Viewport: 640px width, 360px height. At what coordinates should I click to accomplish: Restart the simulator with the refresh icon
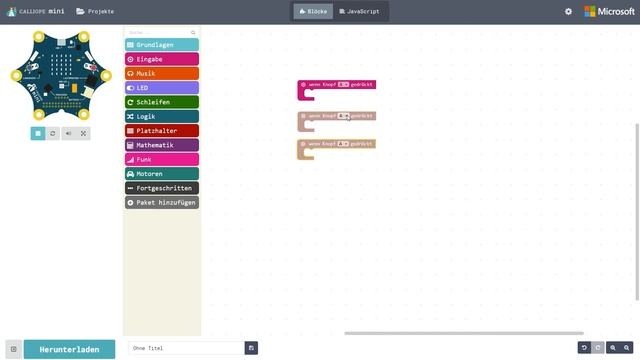[x=53, y=133]
